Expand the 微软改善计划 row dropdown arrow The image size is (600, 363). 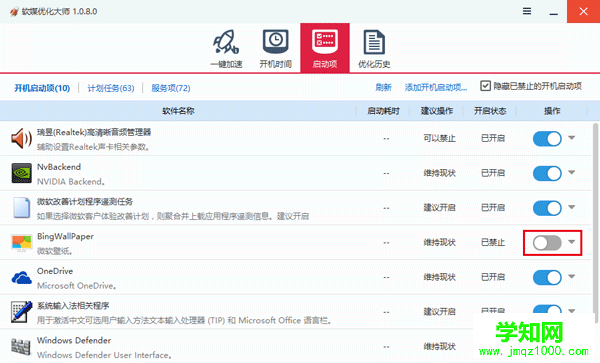pos(572,207)
